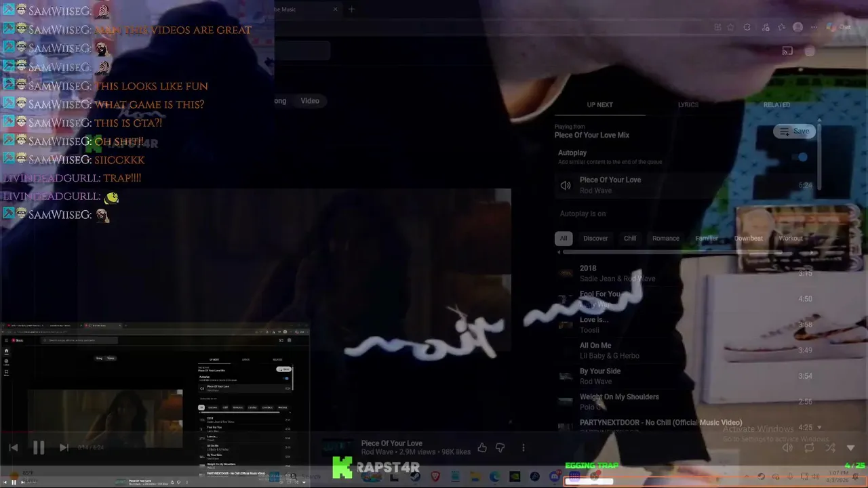Viewport: 868px width, 488px height.
Task: Toggle repeat mode in the player bar
Action: [809, 447]
